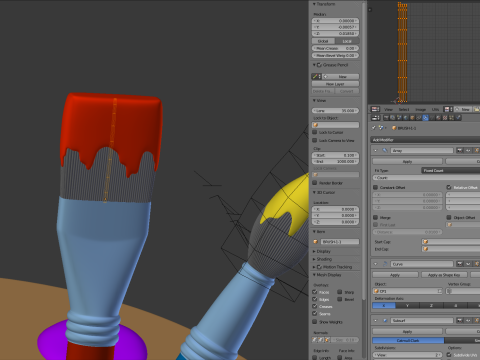480x360 pixels.
Task: Toggle Subsurf modifier render camera icon
Action: 460,320
